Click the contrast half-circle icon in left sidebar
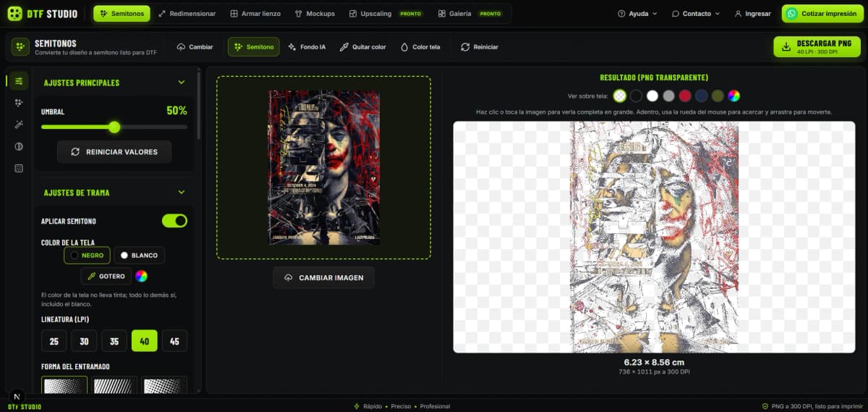 point(19,146)
